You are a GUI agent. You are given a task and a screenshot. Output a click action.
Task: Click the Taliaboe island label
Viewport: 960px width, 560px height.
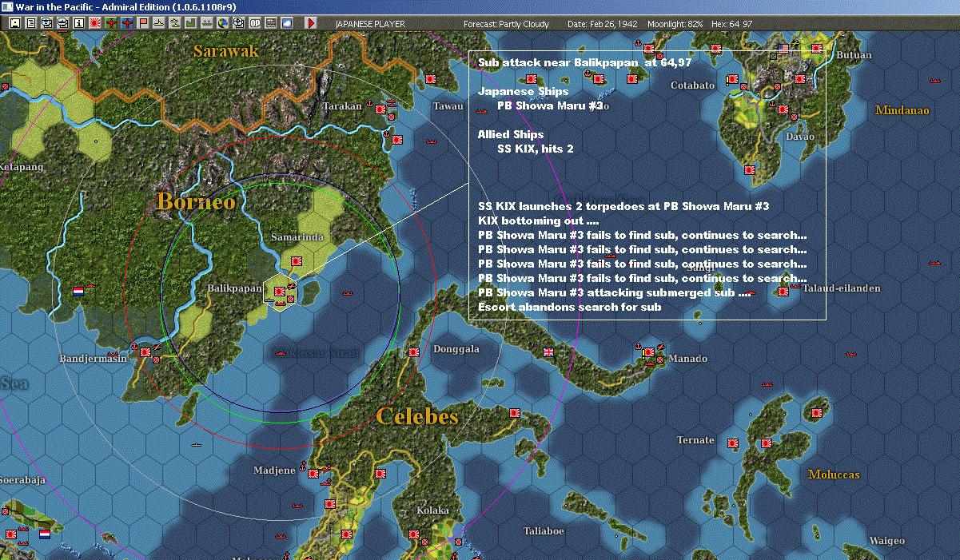(x=544, y=531)
